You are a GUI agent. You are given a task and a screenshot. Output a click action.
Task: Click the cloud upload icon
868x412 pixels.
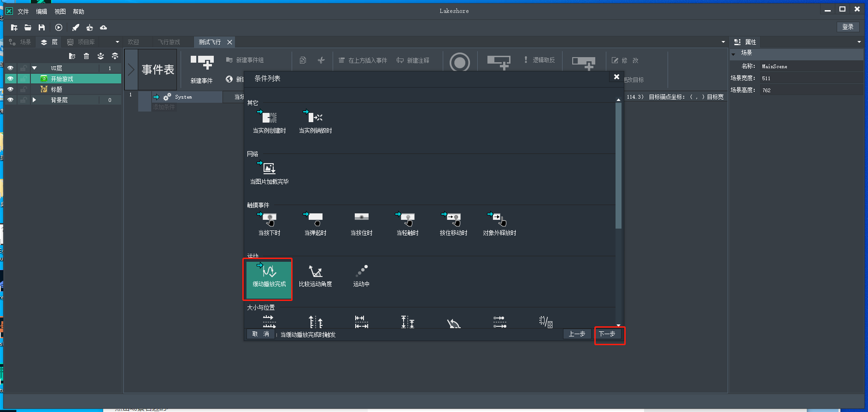(x=104, y=28)
